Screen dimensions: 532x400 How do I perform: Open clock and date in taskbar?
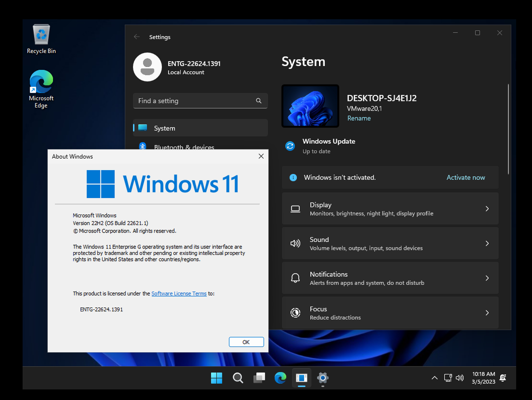point(483,377)
